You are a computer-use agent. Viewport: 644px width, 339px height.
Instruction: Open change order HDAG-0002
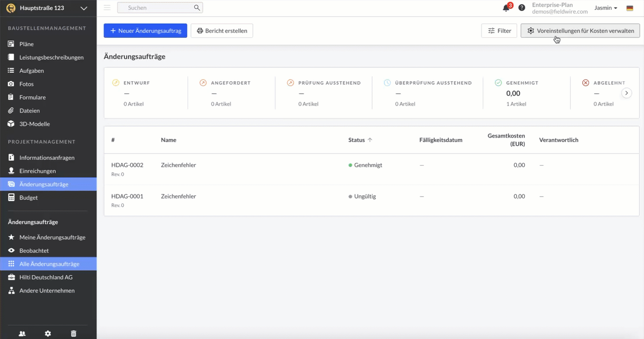pyautogui.click(x=127, y=165)
